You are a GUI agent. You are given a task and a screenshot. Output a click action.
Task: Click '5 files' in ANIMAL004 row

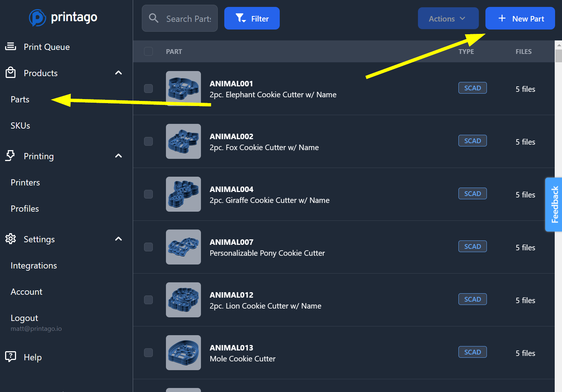(x=525, y=195)
